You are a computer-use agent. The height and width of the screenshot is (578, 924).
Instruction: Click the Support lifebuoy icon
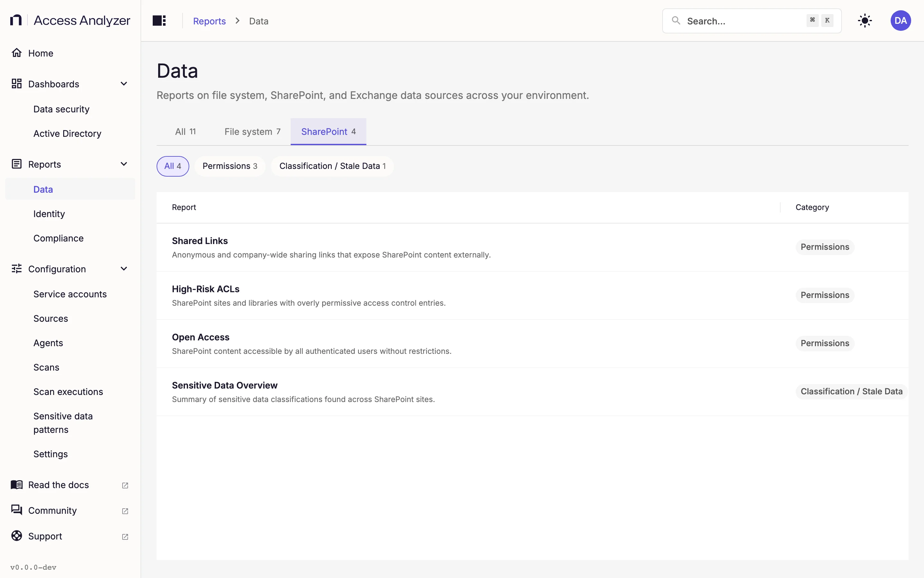point(16,536)
